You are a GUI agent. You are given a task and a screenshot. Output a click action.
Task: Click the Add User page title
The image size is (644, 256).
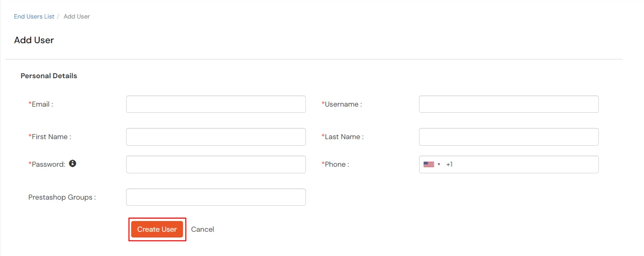(x=34, y=40)
